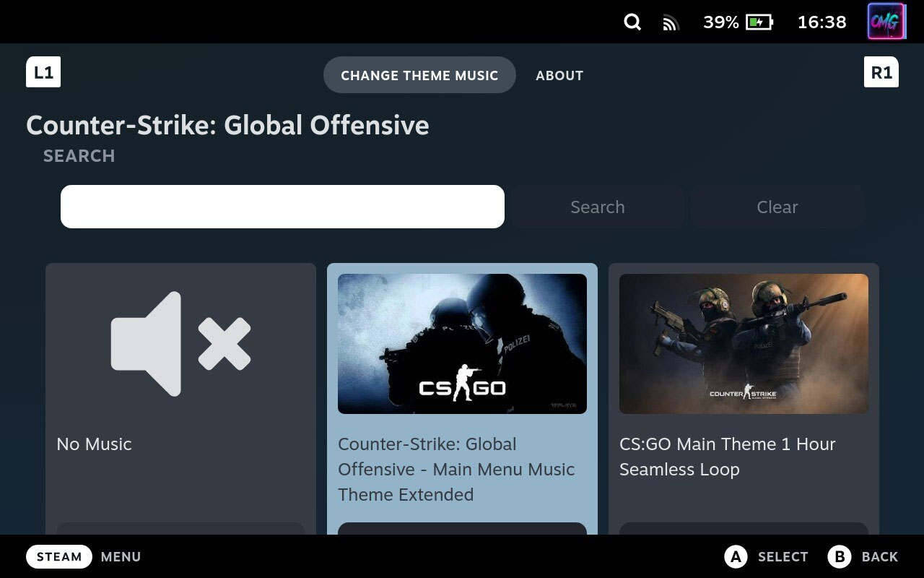
Task: Select the muted speaker No Music icon
Action: coord(180,344)
